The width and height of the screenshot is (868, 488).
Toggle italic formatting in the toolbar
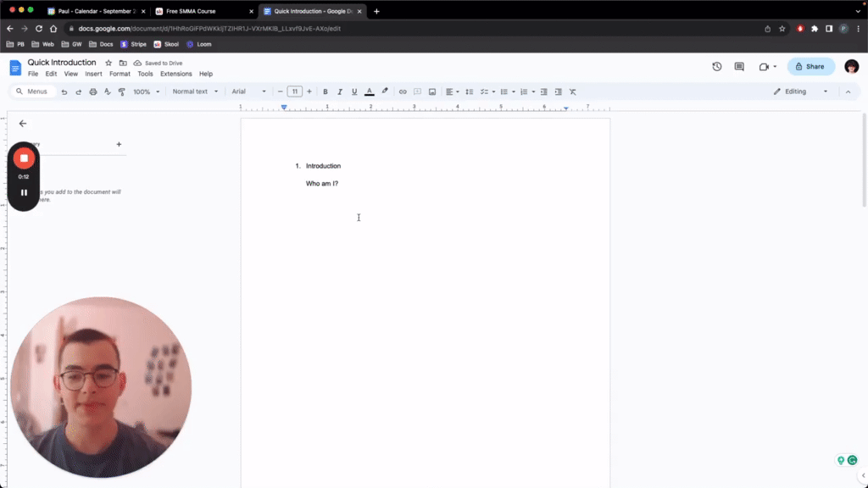340,91
